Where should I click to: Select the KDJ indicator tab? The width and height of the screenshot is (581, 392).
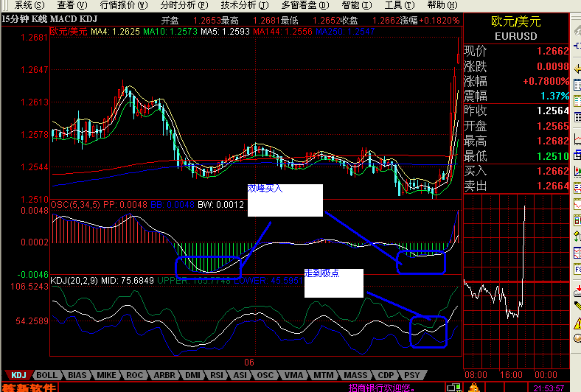(18, 375)
